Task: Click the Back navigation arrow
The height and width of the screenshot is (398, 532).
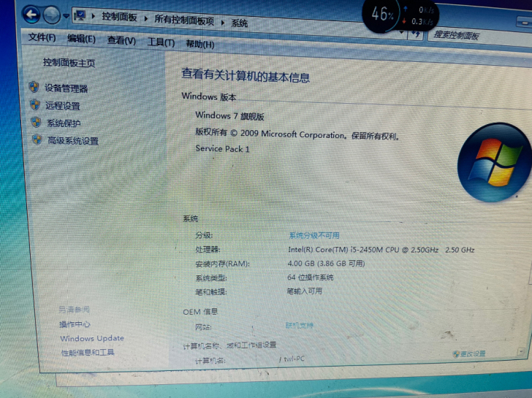Action: [x=31, y=15]
